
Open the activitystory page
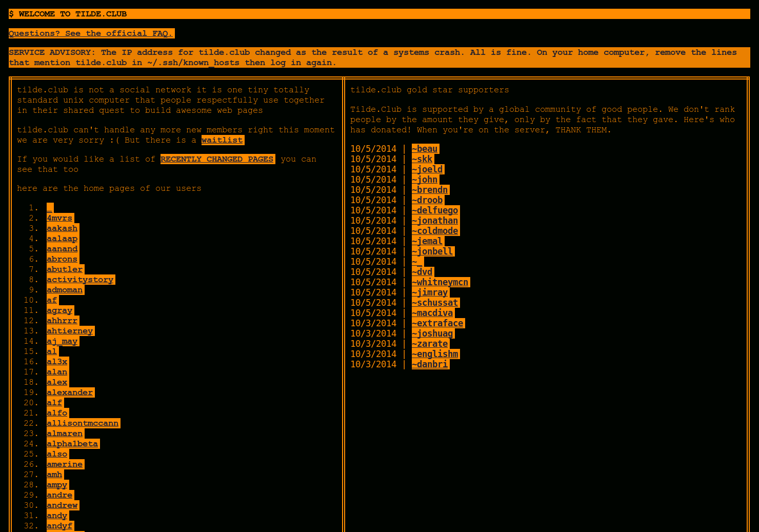point(80,280)
